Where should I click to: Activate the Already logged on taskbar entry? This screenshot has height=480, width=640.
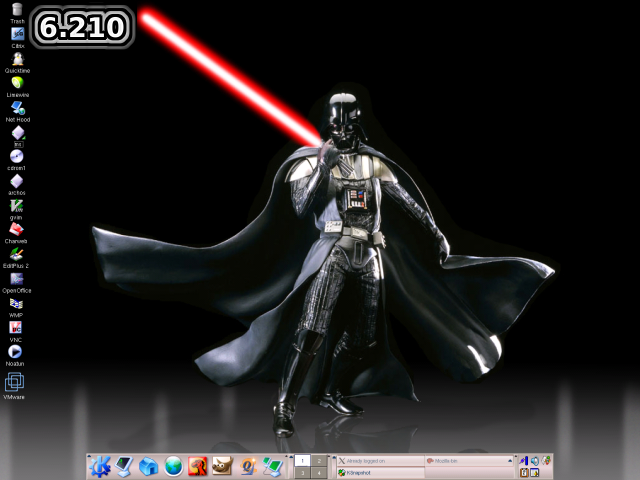pyautogui.click(x=380, y=461)
